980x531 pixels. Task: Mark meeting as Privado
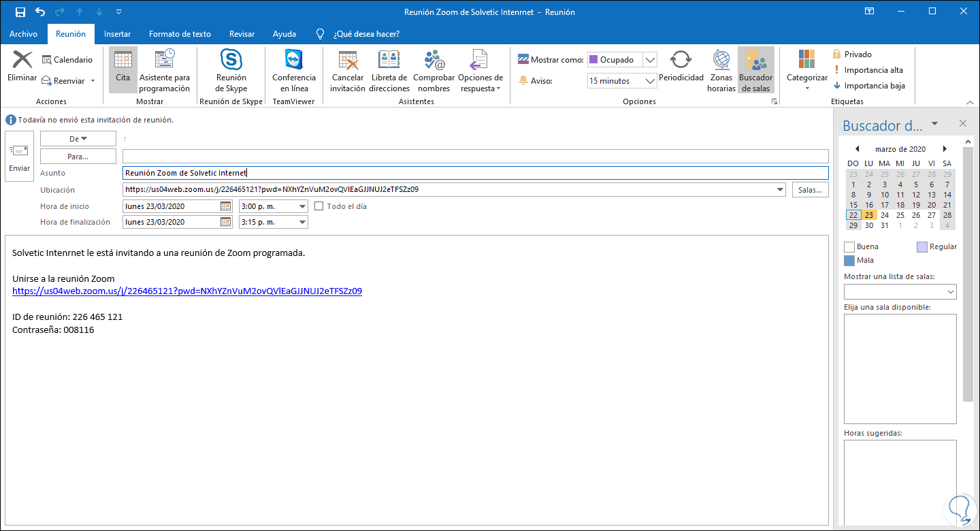(852, 54)
